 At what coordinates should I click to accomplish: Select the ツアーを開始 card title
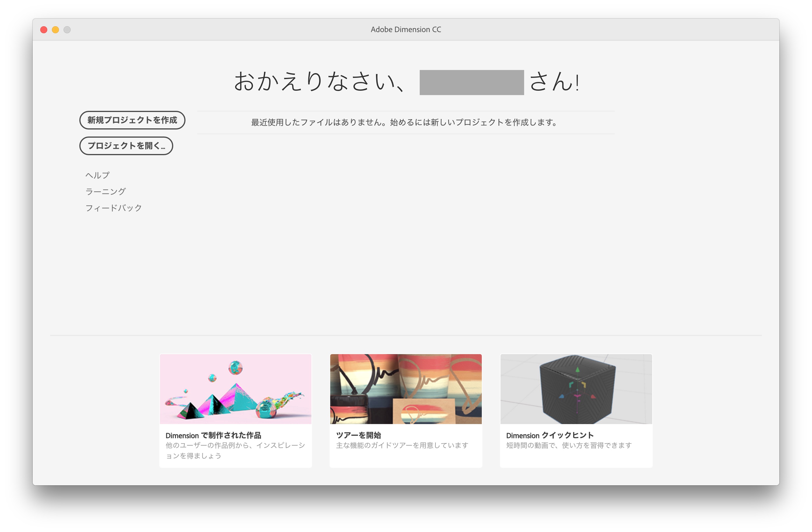click(x=358, y=435)
